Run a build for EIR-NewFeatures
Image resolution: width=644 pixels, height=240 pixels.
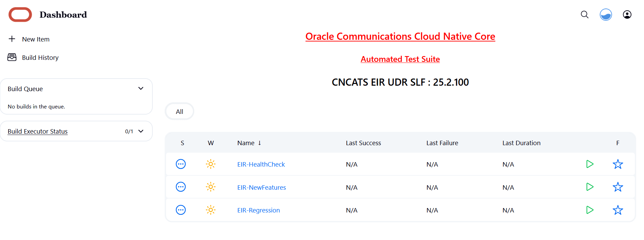[590, 187]
